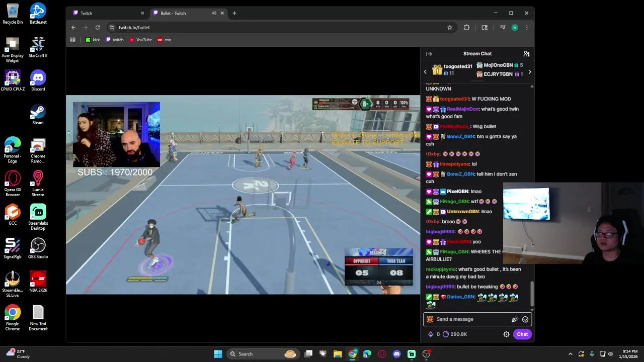Open channel points balance 290.8K
Viewport: 644px width, 362px height.
click(x=455, y=334)
